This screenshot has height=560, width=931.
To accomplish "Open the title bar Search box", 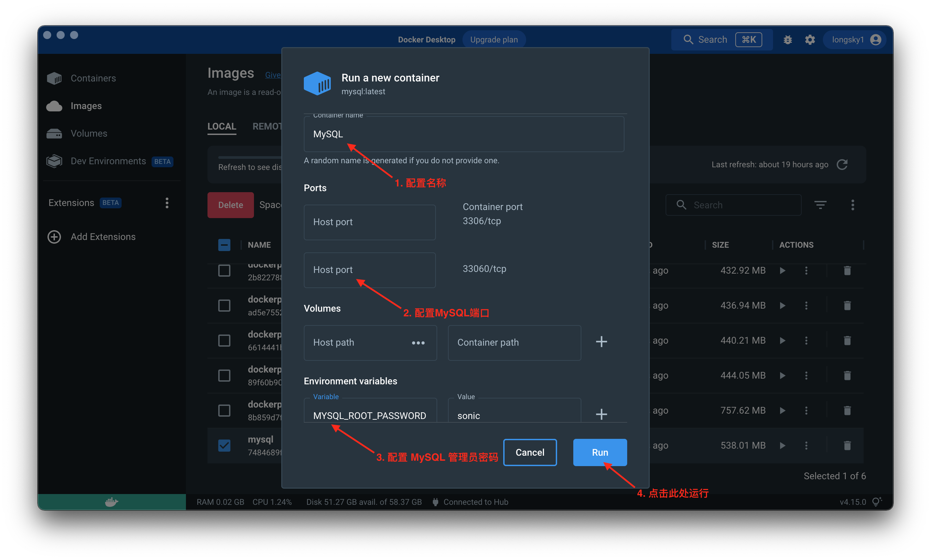I will pos(722,40).
